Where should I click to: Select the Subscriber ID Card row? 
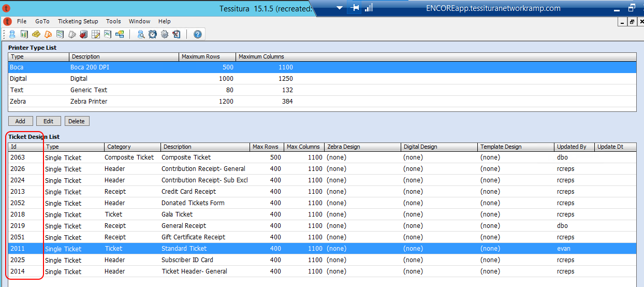322,260
